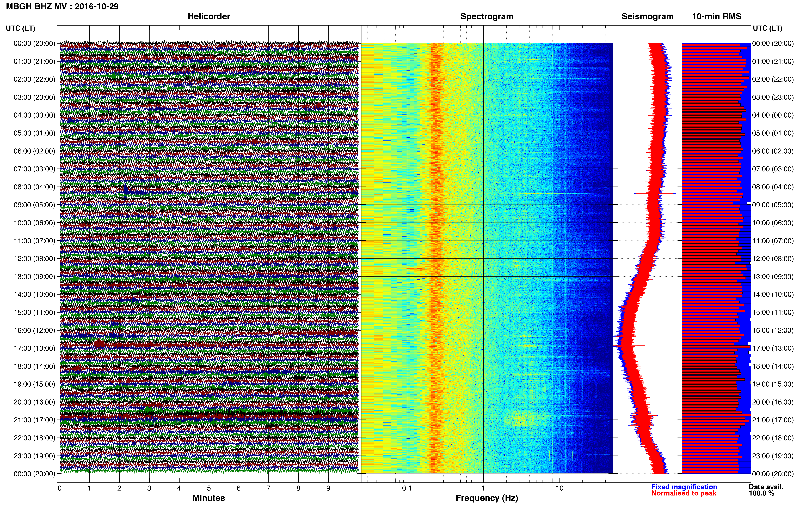Click the red seismogram spike near 08:20
812x508 pixels.
point(653,193)
